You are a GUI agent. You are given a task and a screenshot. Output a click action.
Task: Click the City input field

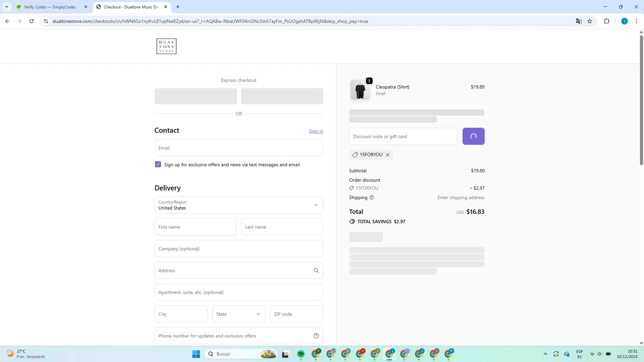(x=181, y=314)
